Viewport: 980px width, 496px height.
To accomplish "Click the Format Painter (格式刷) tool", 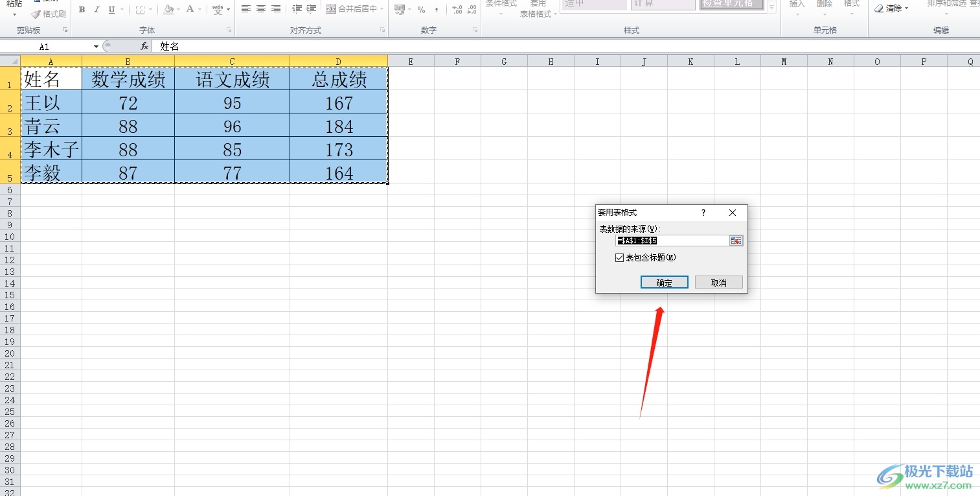I will [x=49, y=14].
